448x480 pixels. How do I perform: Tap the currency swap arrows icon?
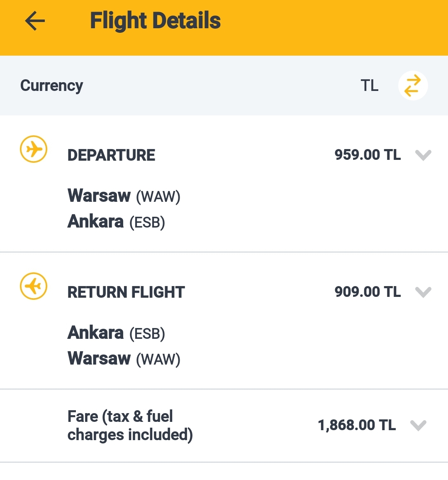pyautogui.click(x=412, y=86)
